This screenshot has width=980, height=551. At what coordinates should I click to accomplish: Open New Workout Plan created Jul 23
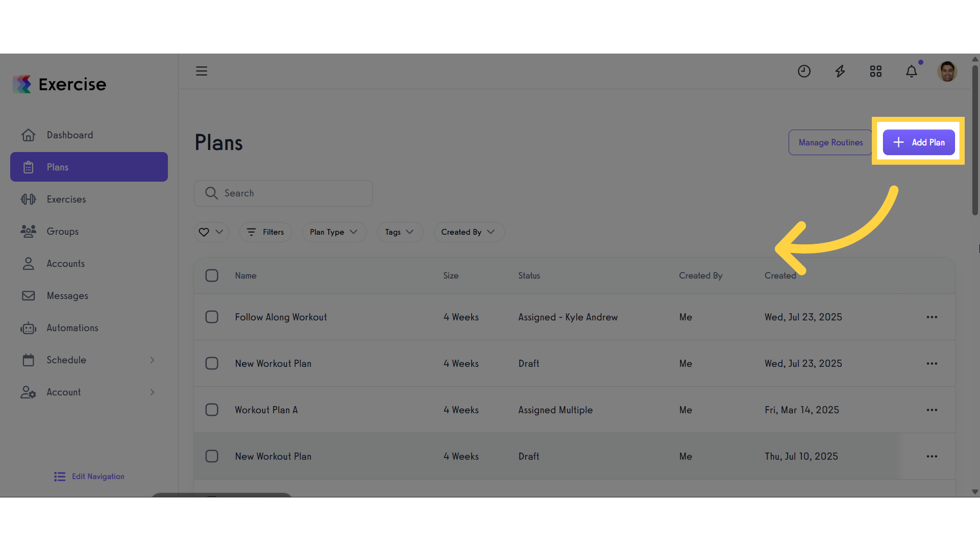click(x=273, y=364)
